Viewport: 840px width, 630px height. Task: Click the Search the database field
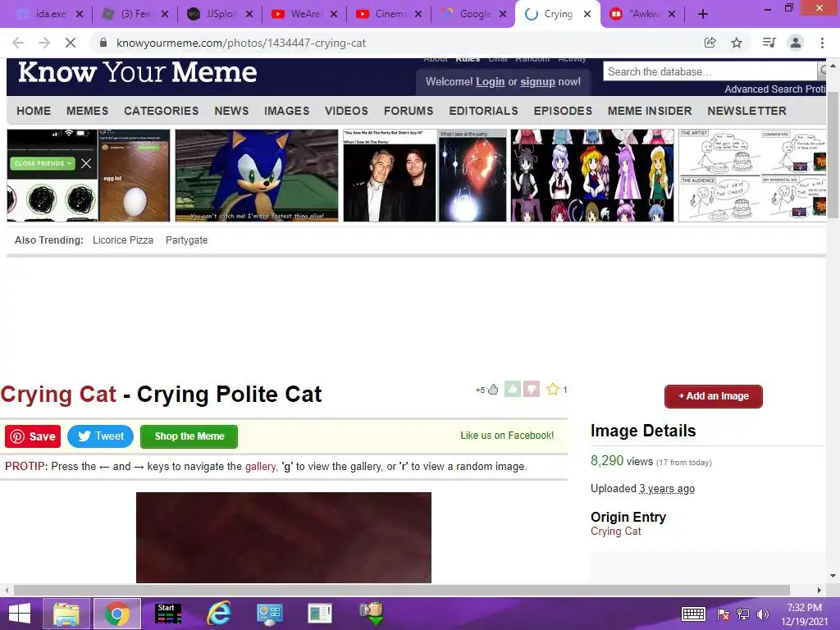pos(710,72)
